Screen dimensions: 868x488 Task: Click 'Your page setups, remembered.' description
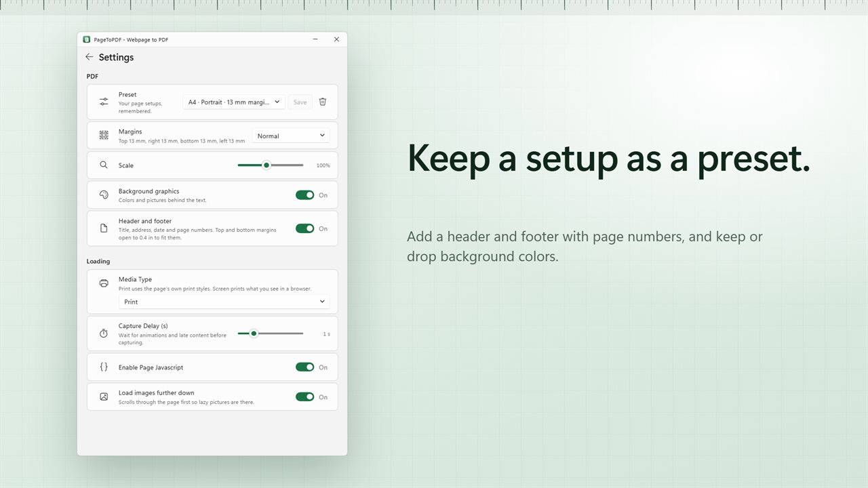[140, 107]
